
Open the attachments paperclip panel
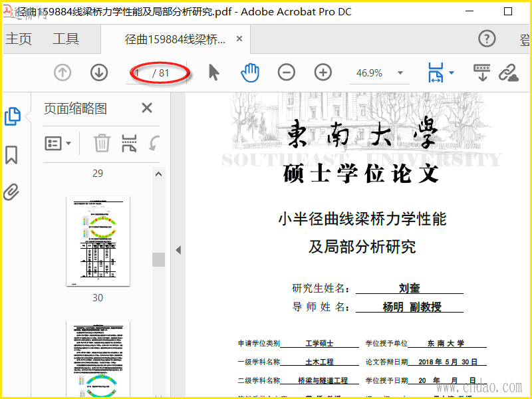(x=11, y=192)
